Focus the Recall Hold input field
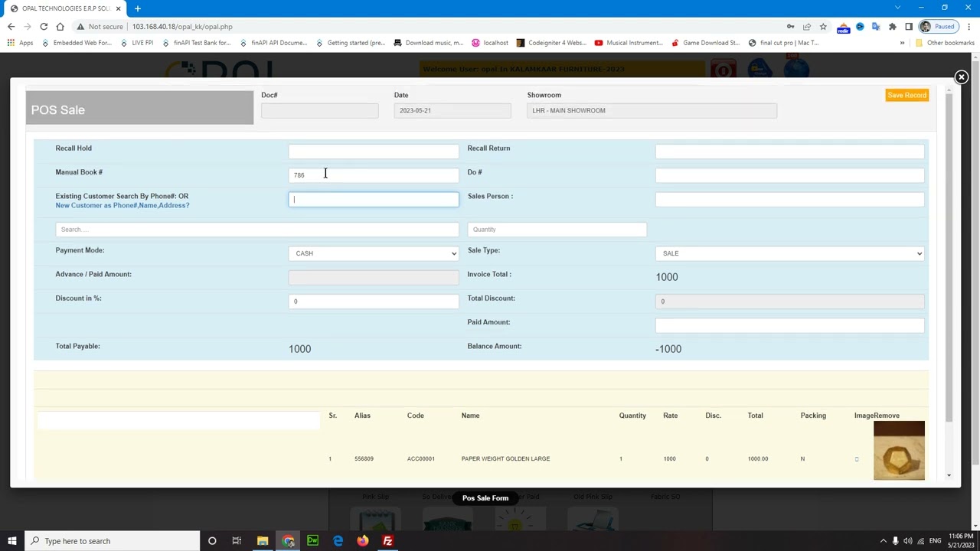This screenshot has width=980, height=551. pos(374,152)
